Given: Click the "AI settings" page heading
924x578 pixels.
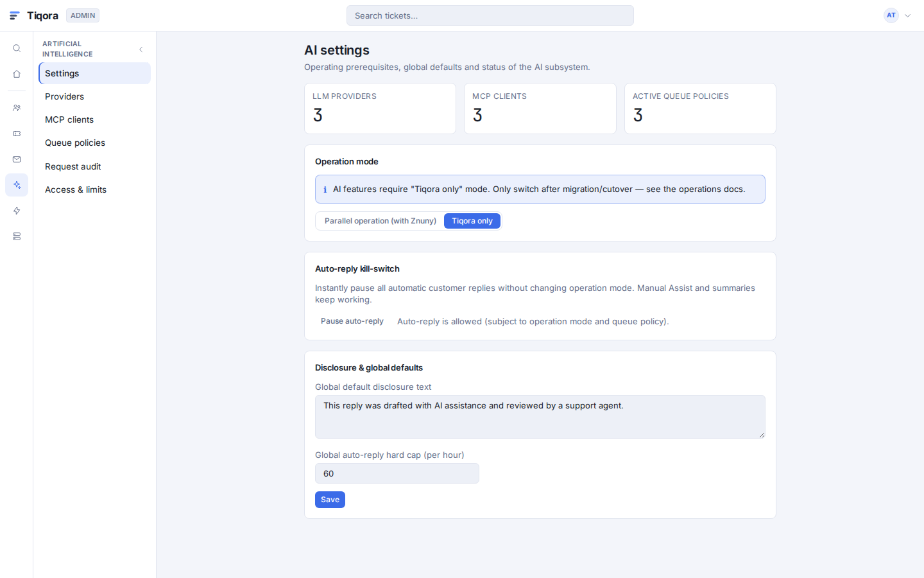Looking at the screenshot, I should (x=337, y=50).
